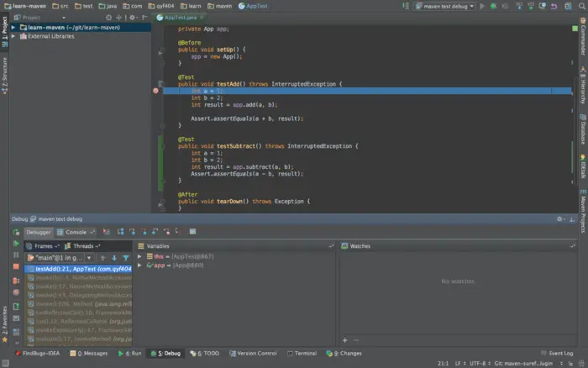This screenshot has height=368, width=588.
Task: Click the Step Into debugger icon
Action: click(x=132, y=232)
